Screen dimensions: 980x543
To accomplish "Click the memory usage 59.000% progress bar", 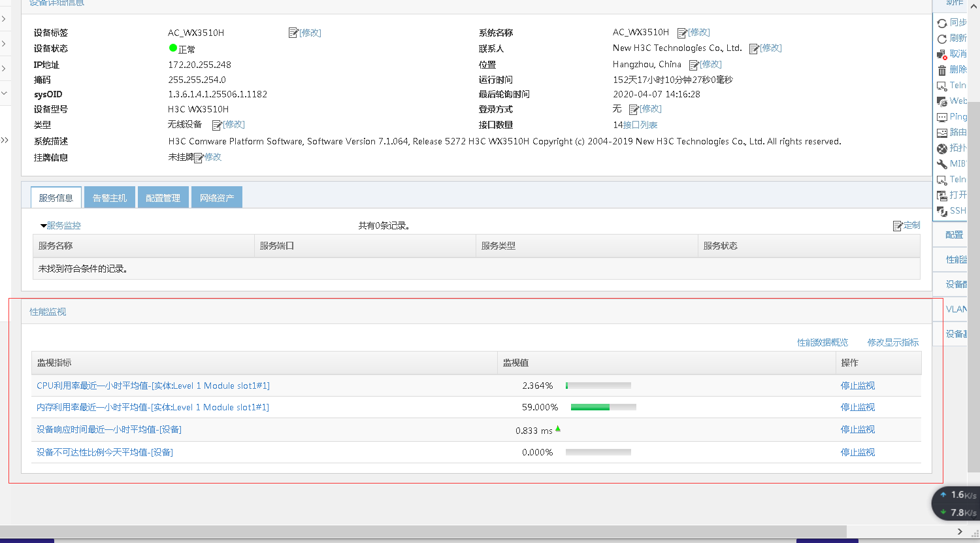I will (604, 407).
